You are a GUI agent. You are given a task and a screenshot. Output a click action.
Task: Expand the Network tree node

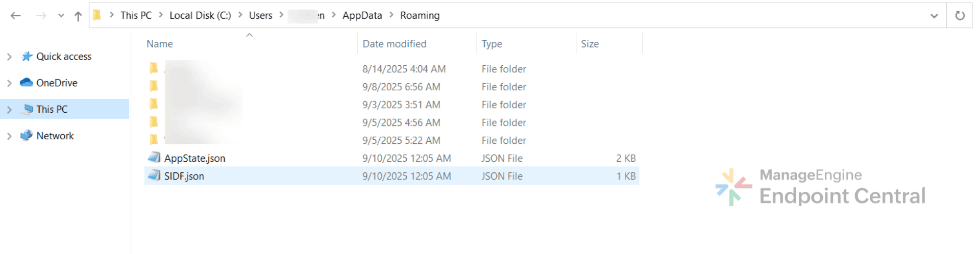[9, 136]
